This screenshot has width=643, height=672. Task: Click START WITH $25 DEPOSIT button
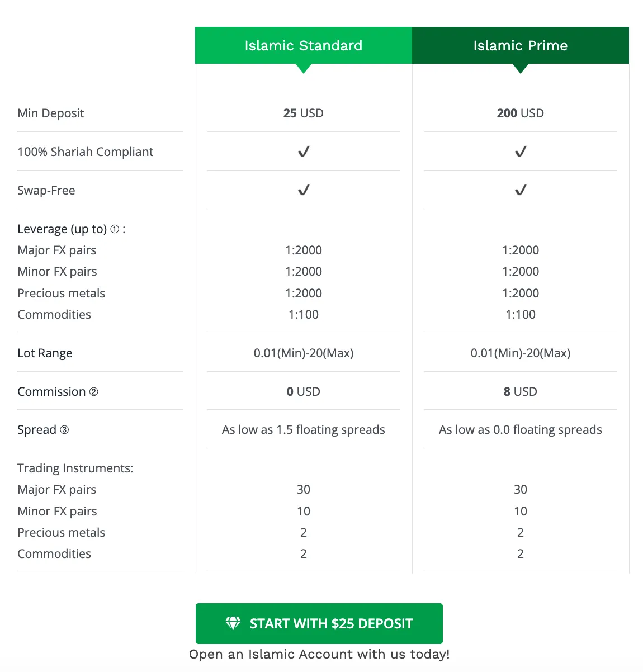tap(319, 623)
